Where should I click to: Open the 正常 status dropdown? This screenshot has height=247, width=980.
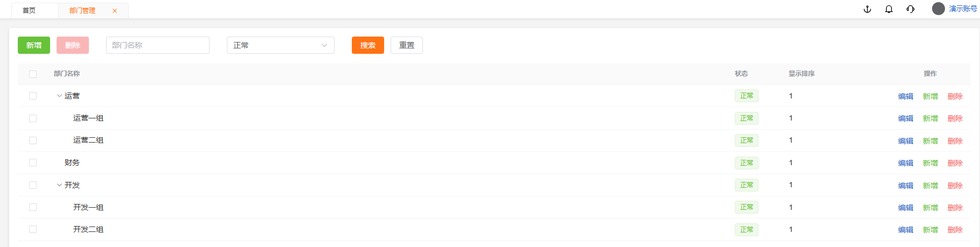click(x=280, y=45)
